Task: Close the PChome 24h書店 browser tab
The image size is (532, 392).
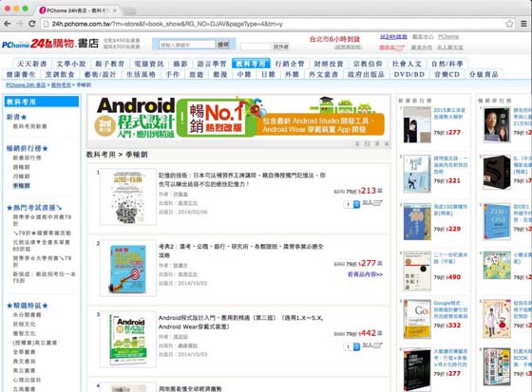Action: 114,10
